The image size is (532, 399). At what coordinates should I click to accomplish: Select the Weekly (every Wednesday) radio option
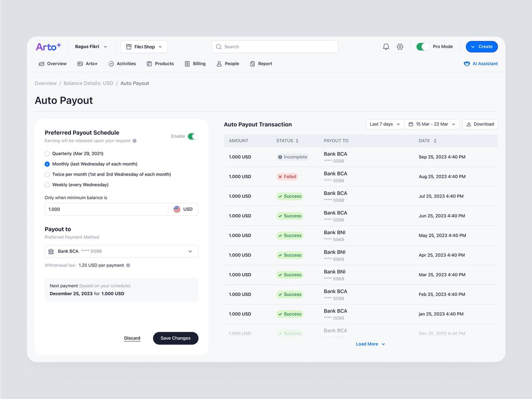coord(47,185)
